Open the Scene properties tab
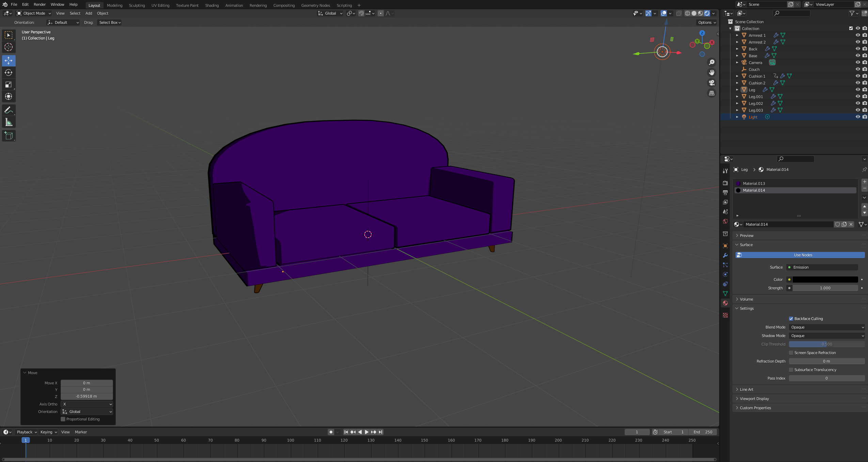This screenshot has width=868, height=462. (x=725, y=212)
